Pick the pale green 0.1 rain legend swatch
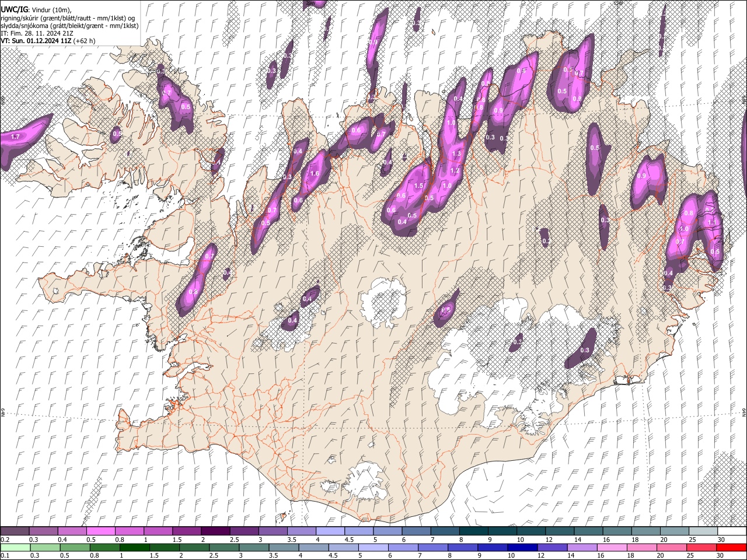 click(x=15, y=547)
